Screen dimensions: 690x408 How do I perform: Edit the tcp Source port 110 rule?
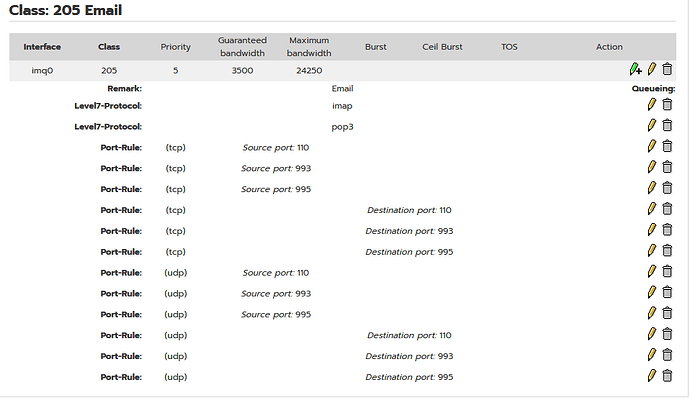pyautogui.click(x=652, y=146)
